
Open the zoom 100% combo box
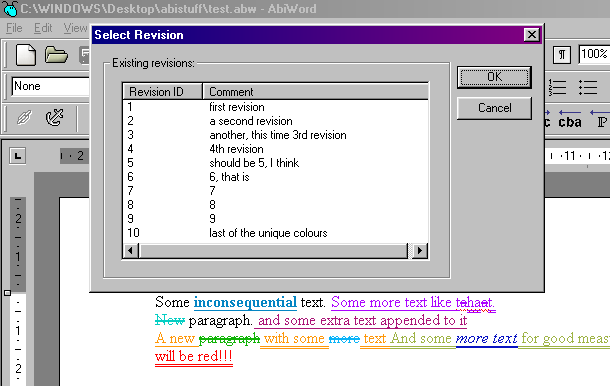[x=594, y=54]
